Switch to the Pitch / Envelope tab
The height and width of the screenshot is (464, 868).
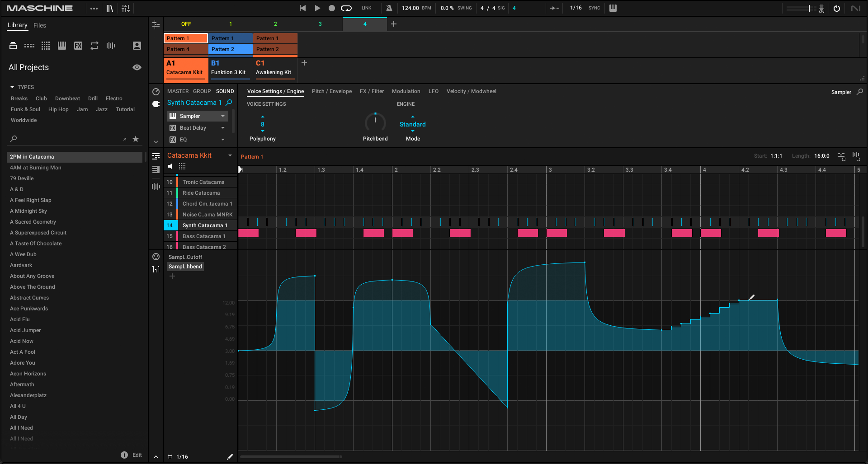pyautogui.click(x=331, y=91)
